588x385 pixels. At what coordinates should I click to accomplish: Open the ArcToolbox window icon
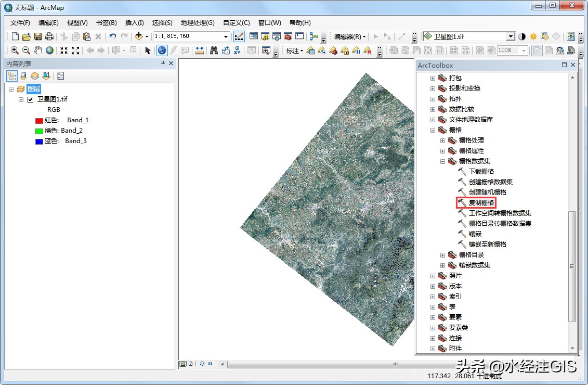click(288, 36)
